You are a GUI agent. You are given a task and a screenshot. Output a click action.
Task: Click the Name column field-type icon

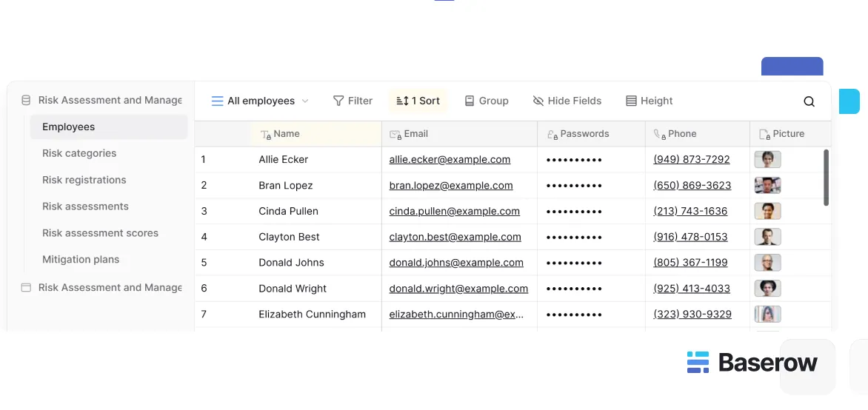[x=265, y=135]
